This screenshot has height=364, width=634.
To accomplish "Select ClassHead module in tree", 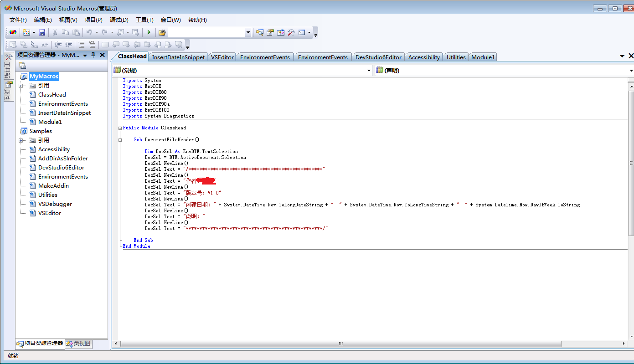I will pos(52,95).
